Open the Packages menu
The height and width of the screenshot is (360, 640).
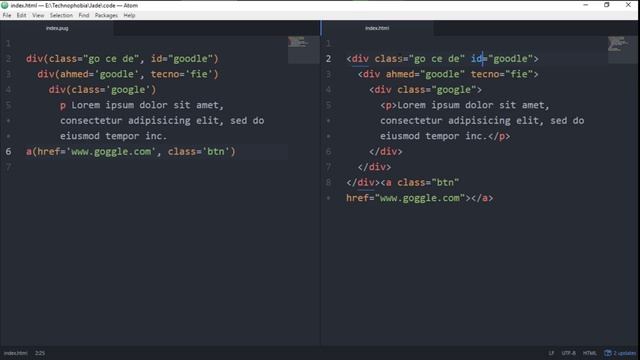(106, 16)
